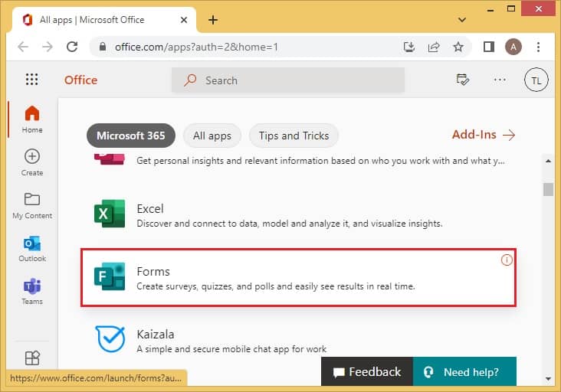Open My Content folder icon
561x392 pixels.
32,199
